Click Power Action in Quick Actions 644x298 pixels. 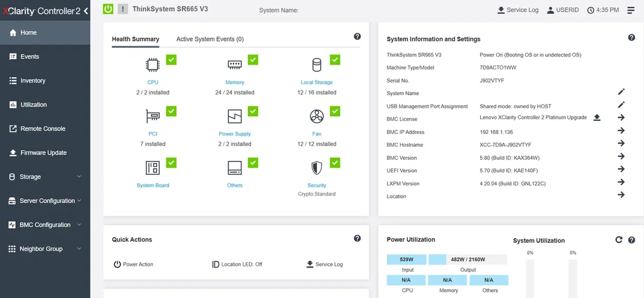pos(134,264)
